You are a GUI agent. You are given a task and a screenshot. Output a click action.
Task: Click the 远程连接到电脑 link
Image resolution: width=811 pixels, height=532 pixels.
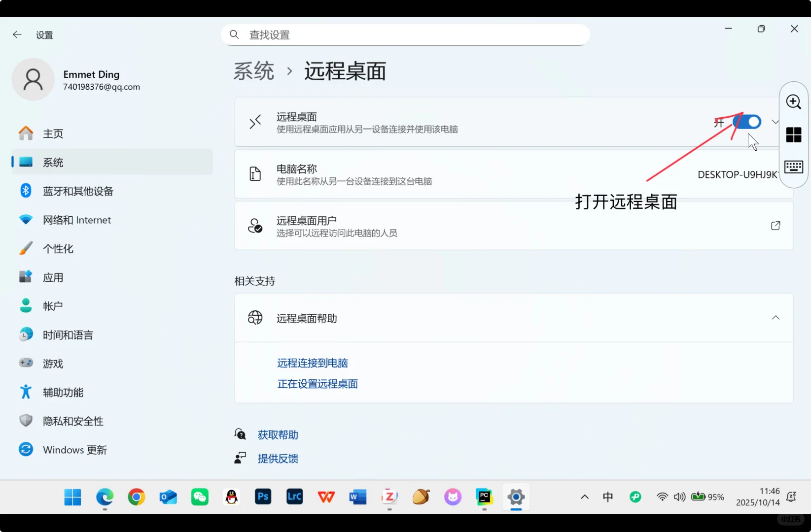point(312,363)
